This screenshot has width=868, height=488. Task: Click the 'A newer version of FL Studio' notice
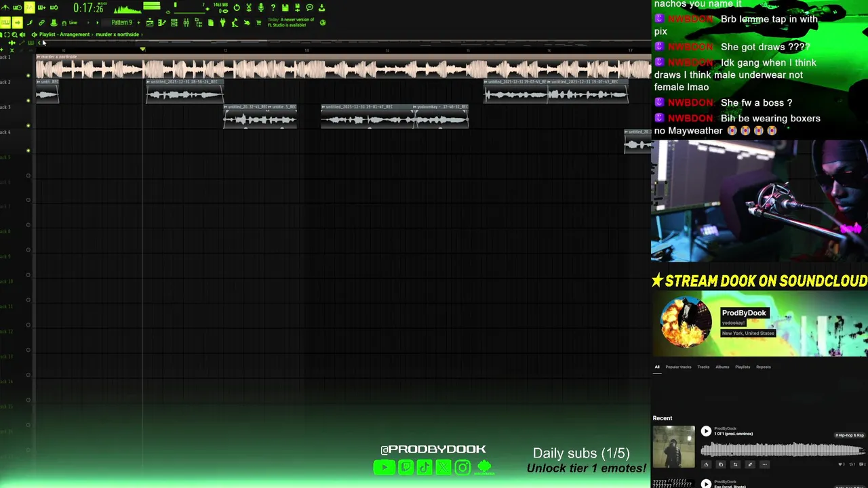tap(291, 22)
